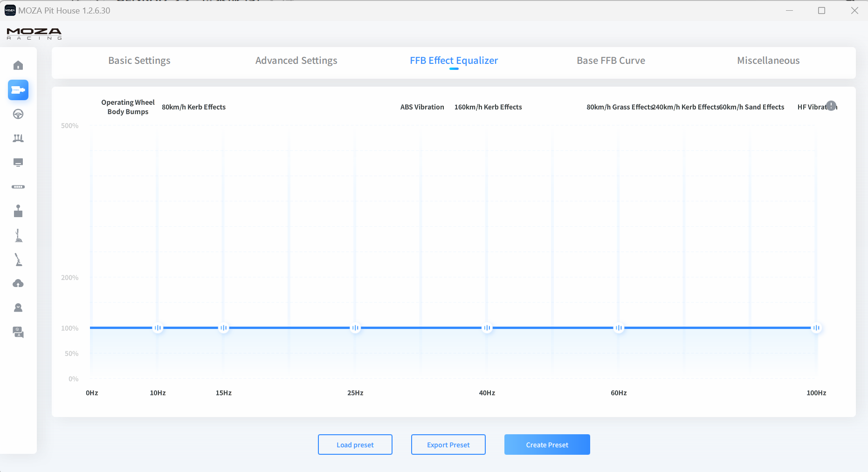
Task: Open the Home page in sidebar
Action: 18,65
